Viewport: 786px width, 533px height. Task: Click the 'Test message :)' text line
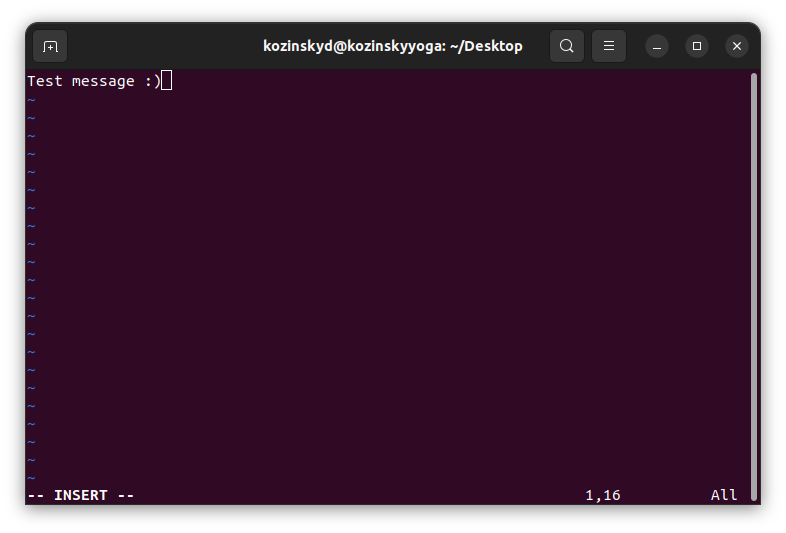click(x=94, y=81)
